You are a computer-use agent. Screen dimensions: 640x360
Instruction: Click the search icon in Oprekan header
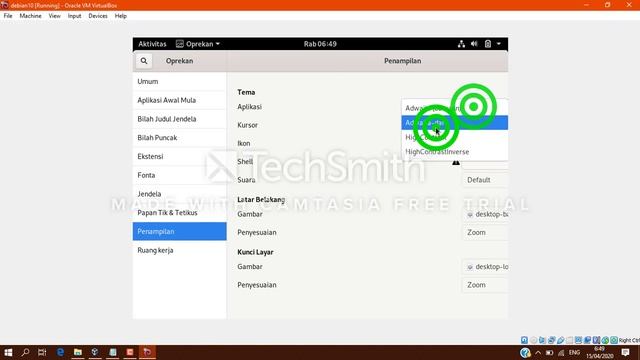pyautogui.click(x=144, y=61)
